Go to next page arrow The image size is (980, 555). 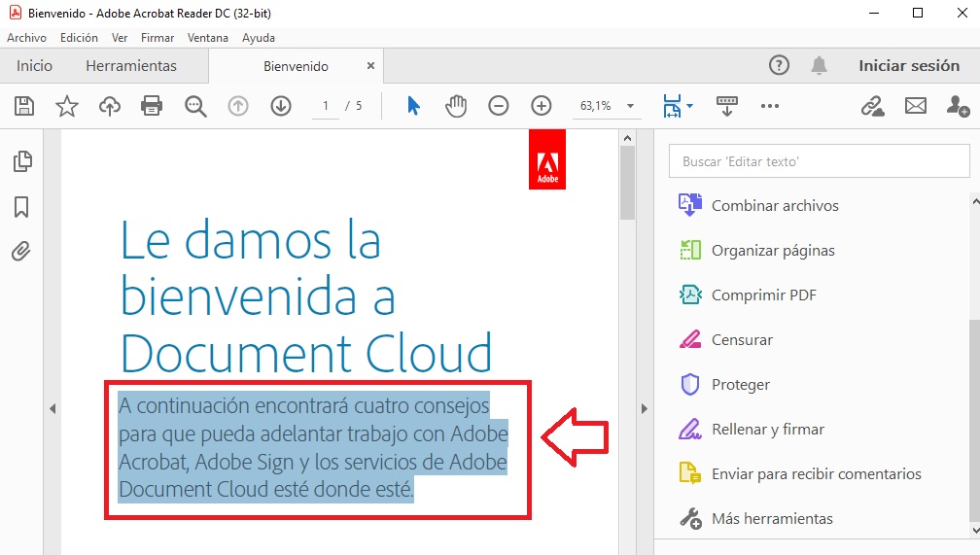coord(281,106)
